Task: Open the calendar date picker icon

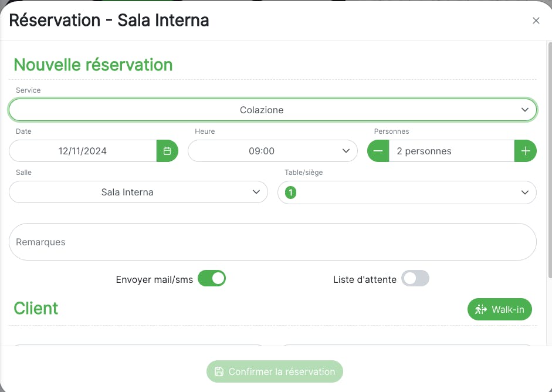Action: [167, 151]
